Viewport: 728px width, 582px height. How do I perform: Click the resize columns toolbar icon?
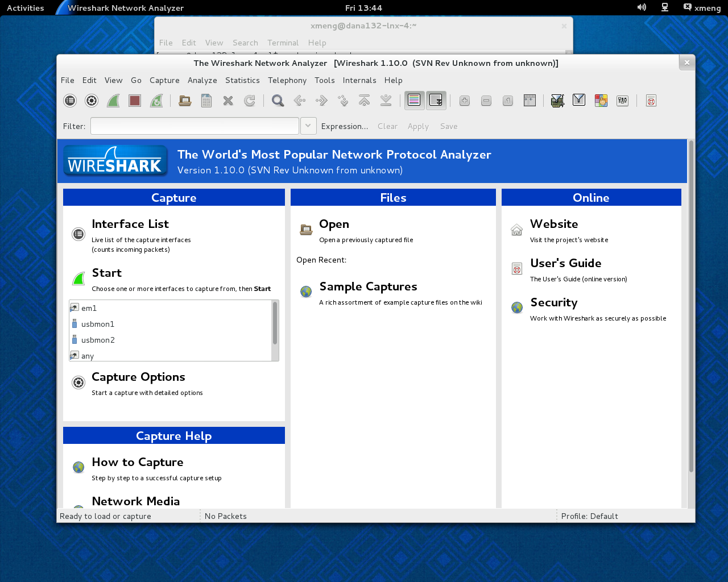[530, 101]
